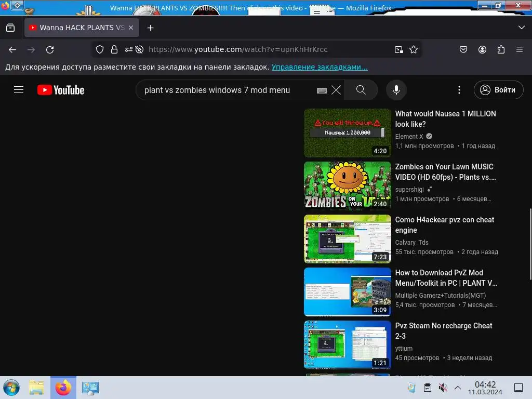Open the Nausea 1,000,000 video thumbnail
The width and height of the screenshot is (532, 399).
tap(348, 133)
